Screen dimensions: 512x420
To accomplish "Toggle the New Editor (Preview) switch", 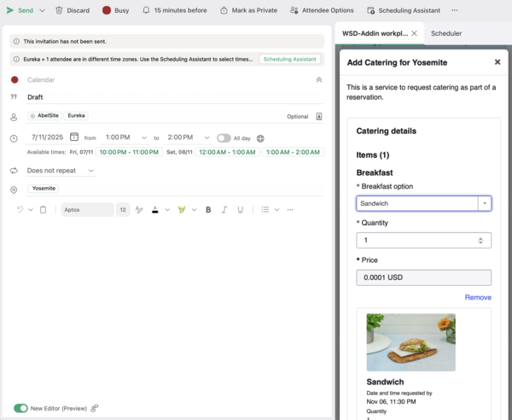I will pyautogui.click(x=20, y=408).
